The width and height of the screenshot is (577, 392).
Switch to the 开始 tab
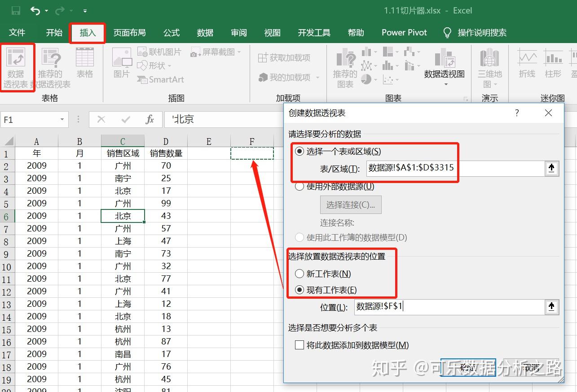point(54,33)
